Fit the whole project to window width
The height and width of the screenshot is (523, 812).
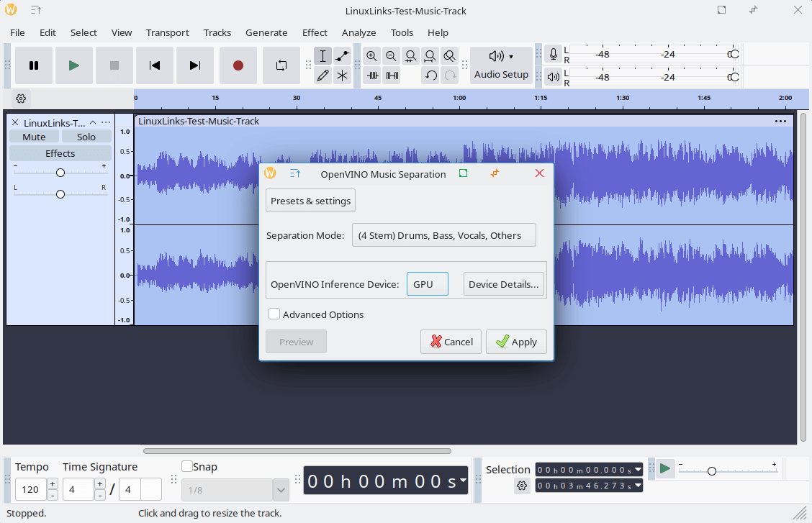430,56
